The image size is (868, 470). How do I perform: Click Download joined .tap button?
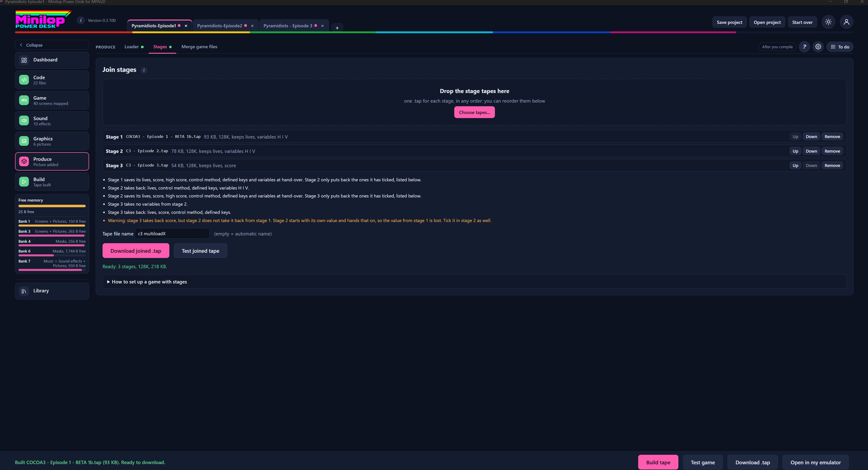(x=136, y=251)
